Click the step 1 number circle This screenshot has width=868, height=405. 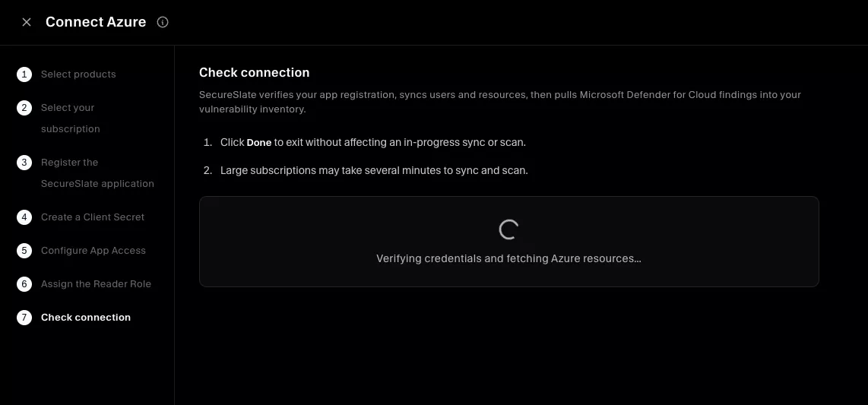click(24, 74)
